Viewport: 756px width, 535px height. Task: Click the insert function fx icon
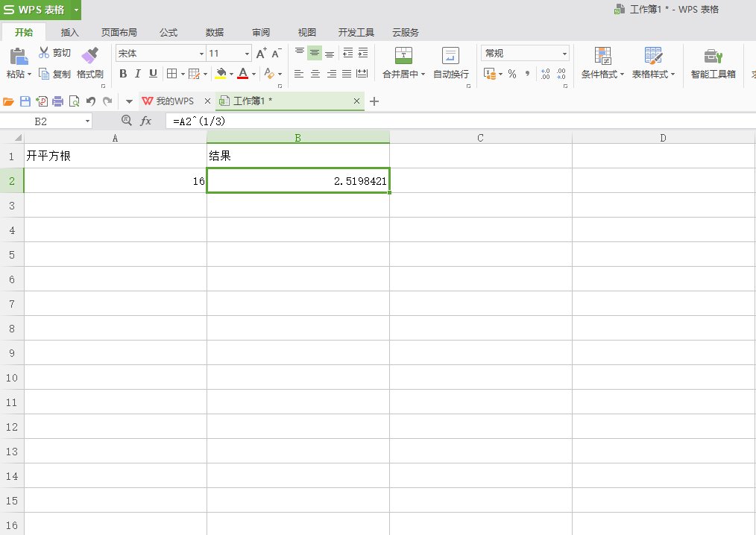click(146, 121)
